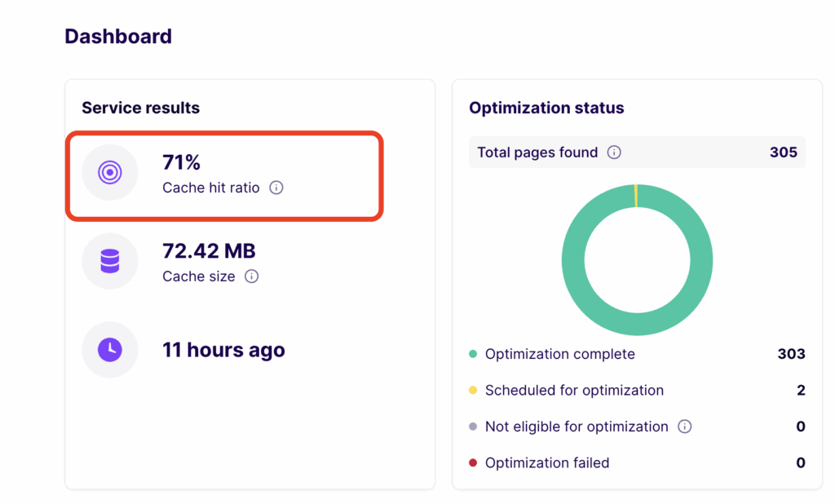Click the Dashboard heading

tap(117, 36)
